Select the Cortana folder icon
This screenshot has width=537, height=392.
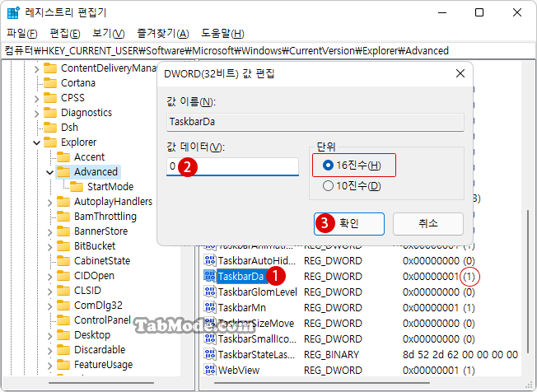click(50, 83)
